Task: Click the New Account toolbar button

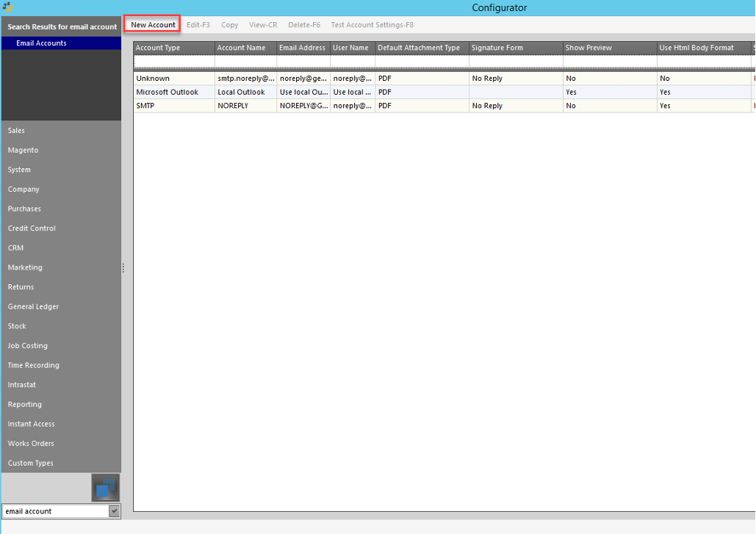Action: pyautogui.click(x=153, y=25)
